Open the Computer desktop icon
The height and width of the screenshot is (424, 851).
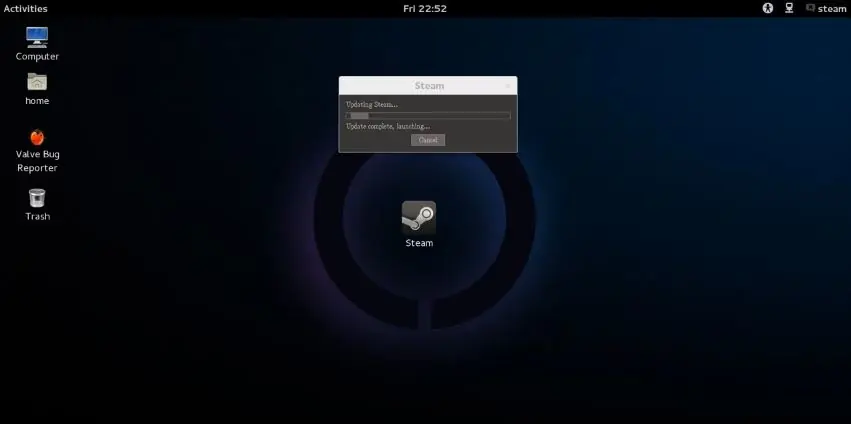(37, 37)
